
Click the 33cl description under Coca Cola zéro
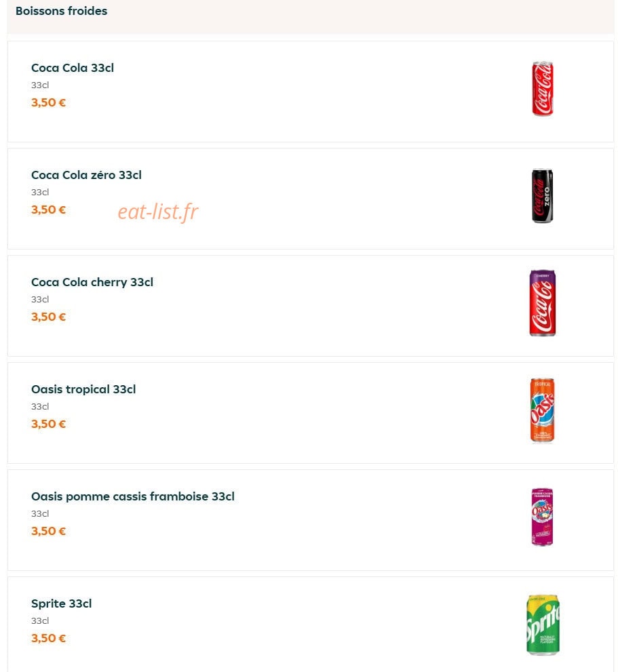coord(40,192)
